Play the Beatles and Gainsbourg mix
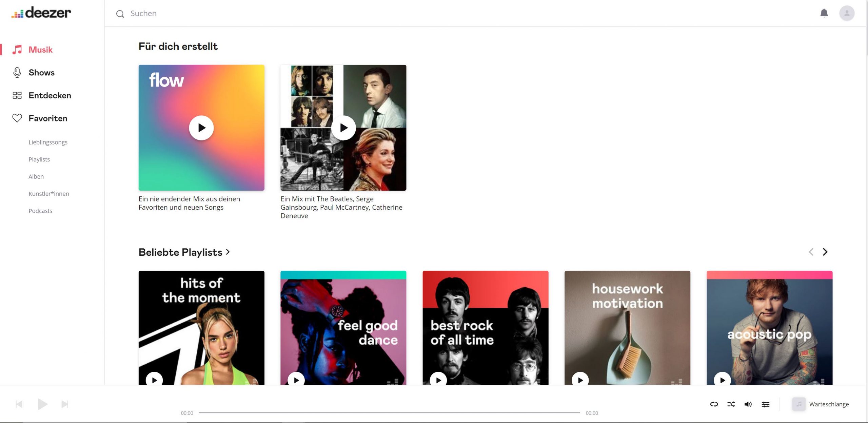This screenshot has width=868, height=423. point(343,128)
